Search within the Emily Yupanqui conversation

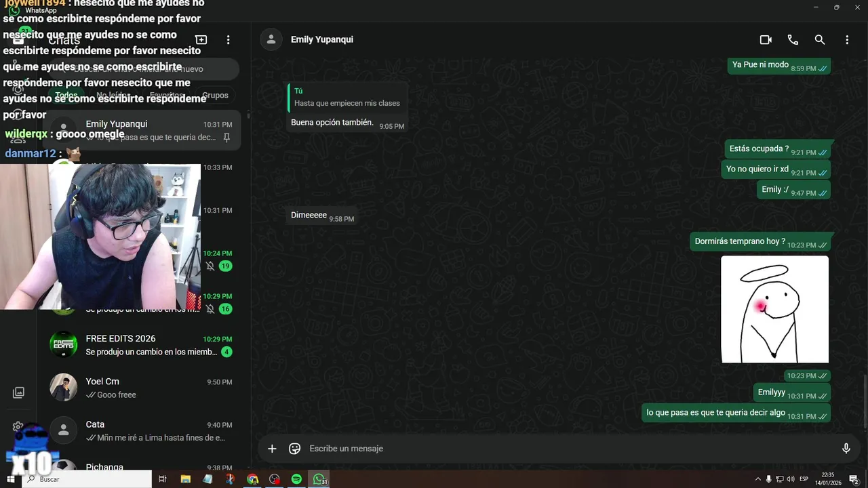point(820,40)
